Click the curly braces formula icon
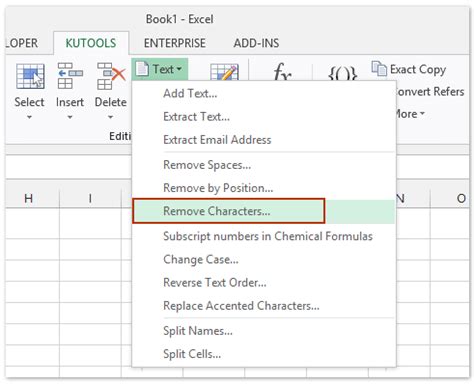Viewport: 474px width, 384px height. [343, 74]
